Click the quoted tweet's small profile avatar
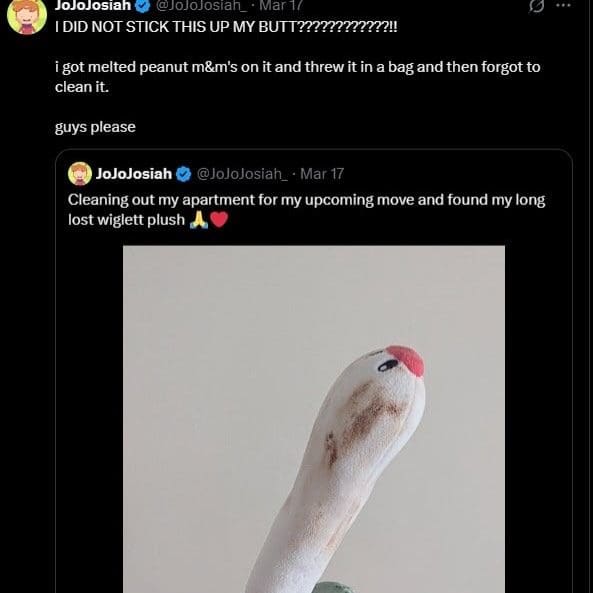This screenshot has width=593, height=593. click(80, 174)
